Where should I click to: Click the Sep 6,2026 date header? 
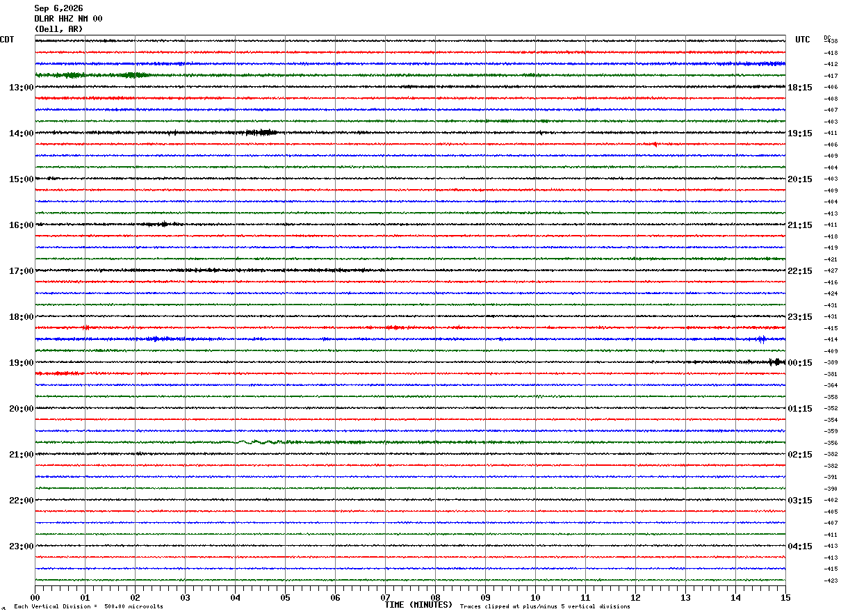(x=58, y=8)
